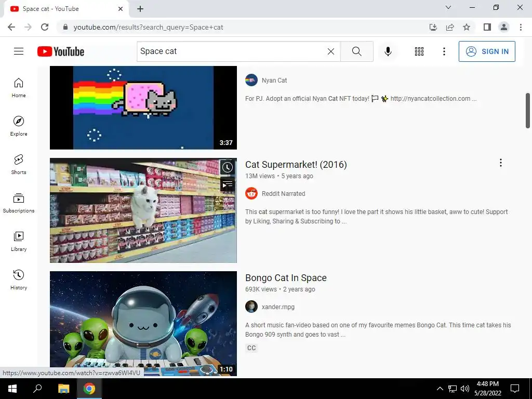Viewport: 532px width, 399px height.
Task: Click the browser back arrow
Action: point(11,27)
